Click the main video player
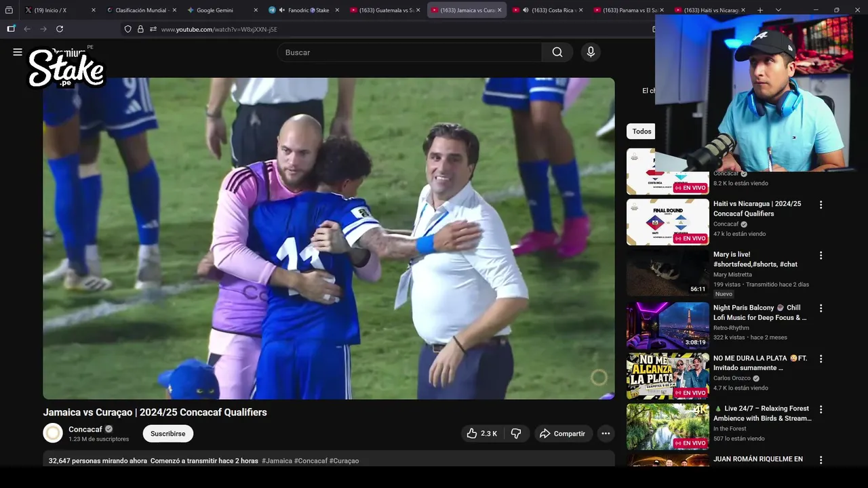868x488 pixels. point(329,239)
